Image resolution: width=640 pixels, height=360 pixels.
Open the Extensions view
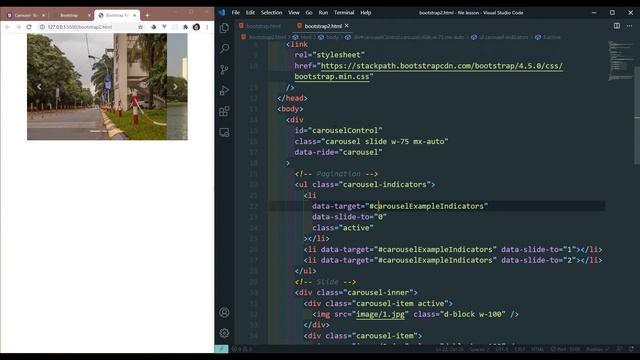(224, 111)
